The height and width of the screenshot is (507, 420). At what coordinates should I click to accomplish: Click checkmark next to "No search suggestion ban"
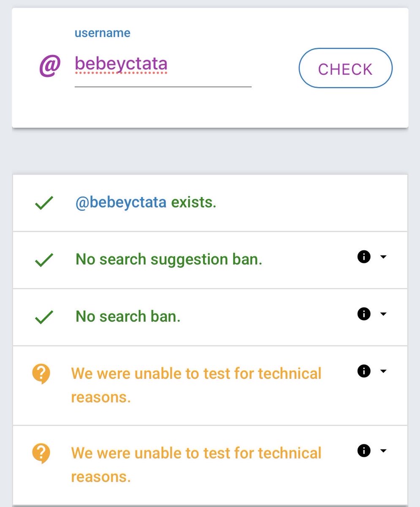point(44,260)
